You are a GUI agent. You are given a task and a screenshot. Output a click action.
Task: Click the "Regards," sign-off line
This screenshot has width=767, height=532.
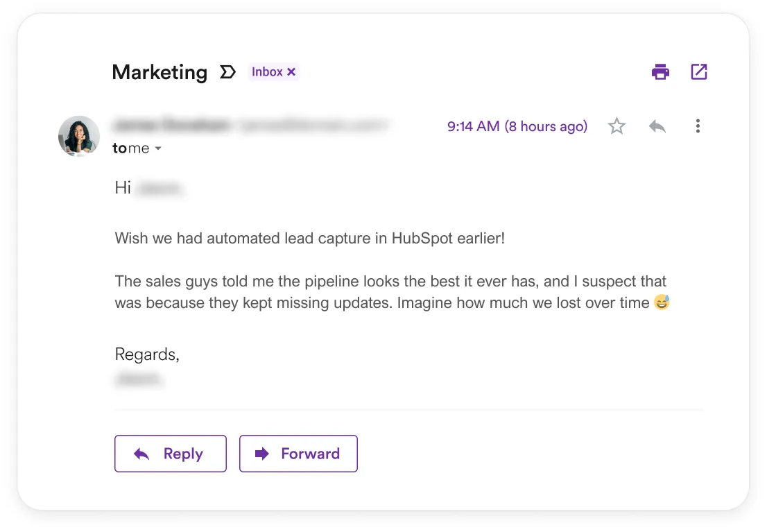click(147, 354)
